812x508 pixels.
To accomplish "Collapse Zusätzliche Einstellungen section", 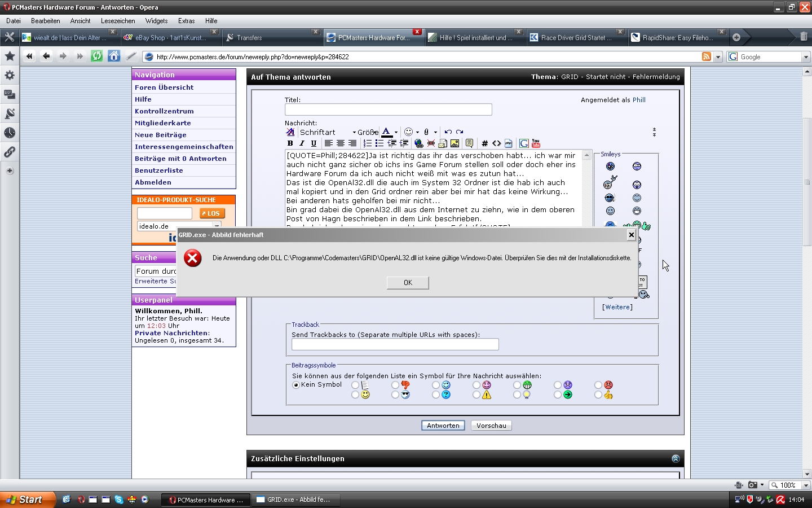I will coord(676,458).
